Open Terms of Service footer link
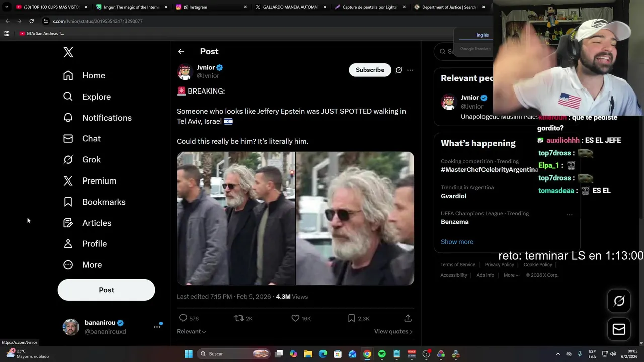Viewport: 644px width, 362px height. pyautogui.click(x=458, y=265)
